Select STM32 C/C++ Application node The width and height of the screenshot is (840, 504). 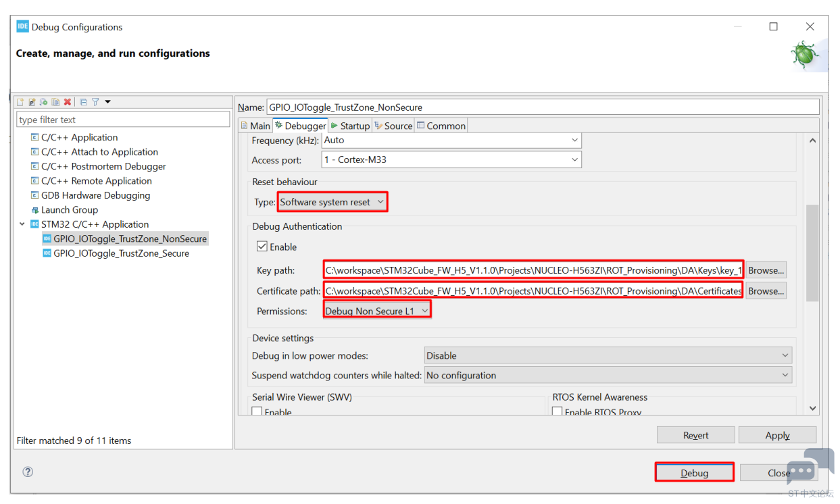89,224
